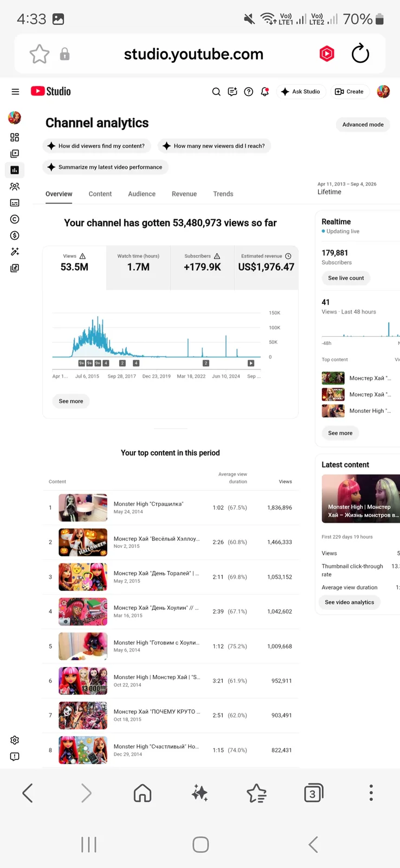Click See more under the views chart
The width and height of the screenshot is (400, 868).
click(x=71, y=401)
